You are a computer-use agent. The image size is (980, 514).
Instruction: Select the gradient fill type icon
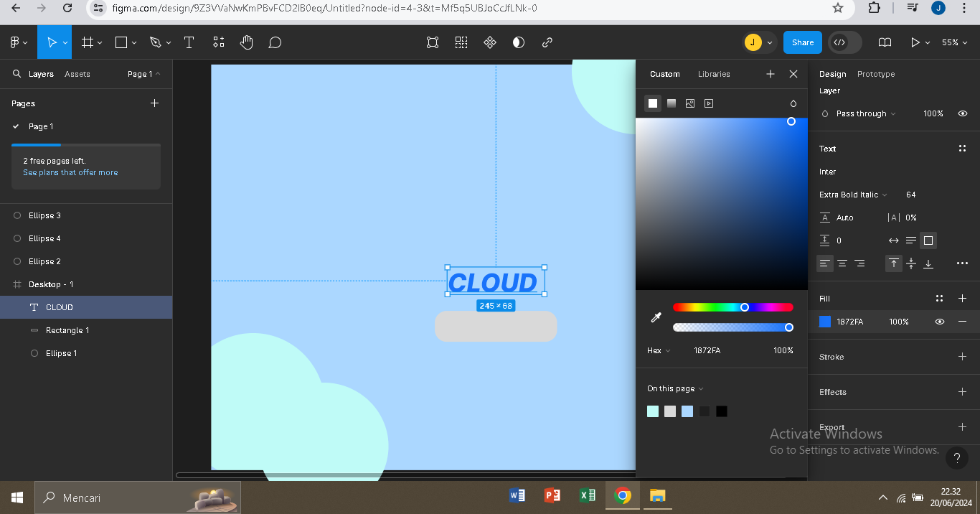tap(672, 103)
